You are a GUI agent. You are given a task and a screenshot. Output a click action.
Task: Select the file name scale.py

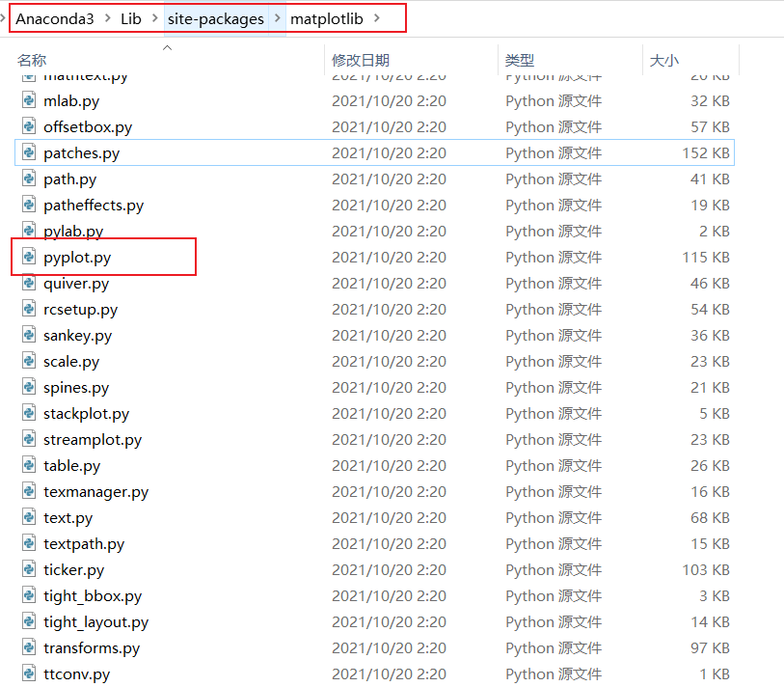tap(71, 362)
